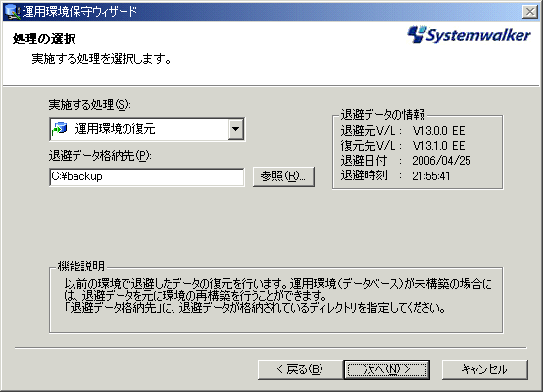Viewport: 543px width, 392px height.
Task: Open the 実施する処理 dropdown arrow
Action: pos(236,129)
